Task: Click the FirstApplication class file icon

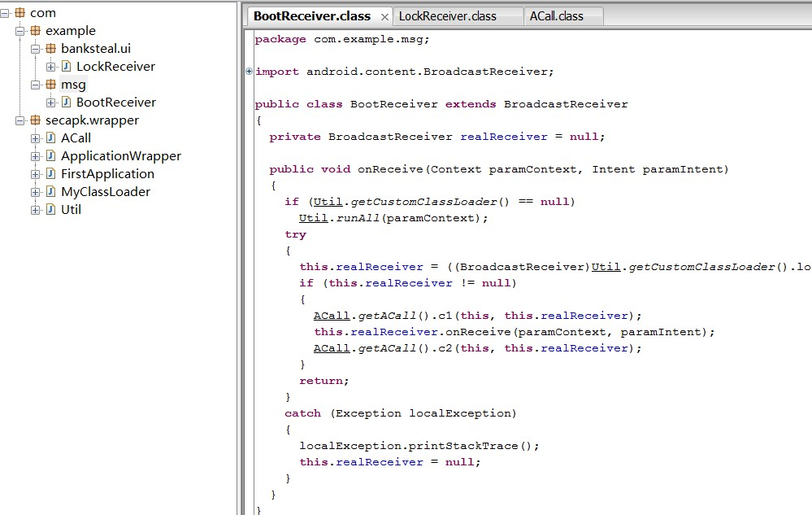Action: click(50, 173)
